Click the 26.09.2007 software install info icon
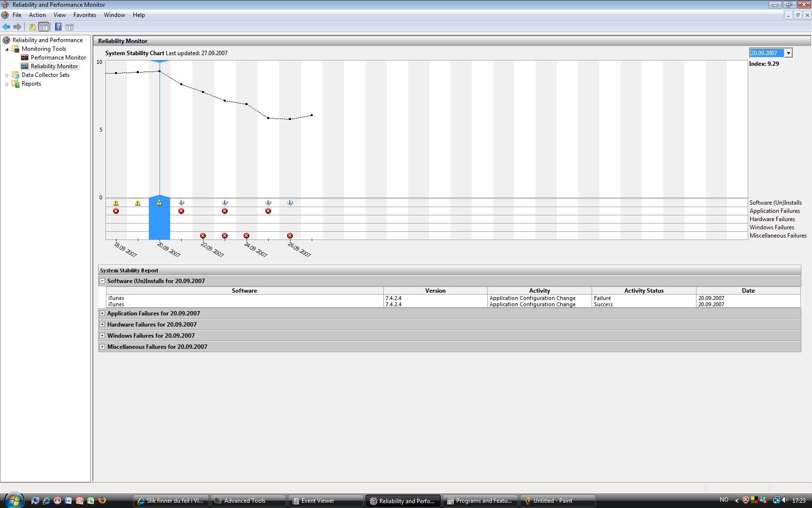 (290, 203)
